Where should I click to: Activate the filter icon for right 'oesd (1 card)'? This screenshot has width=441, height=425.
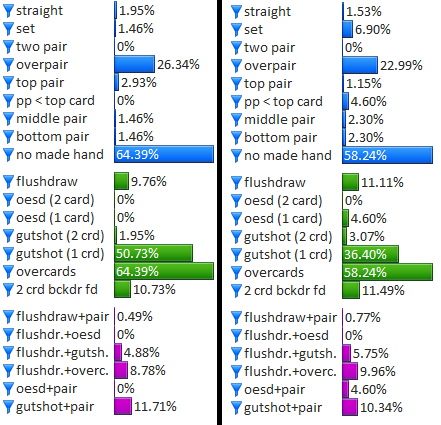pyautogui.click(x=236, y=219)
